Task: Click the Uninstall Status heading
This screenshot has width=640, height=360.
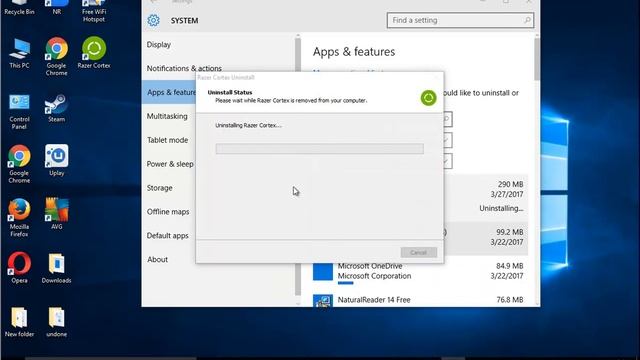Action: (230, 92)
